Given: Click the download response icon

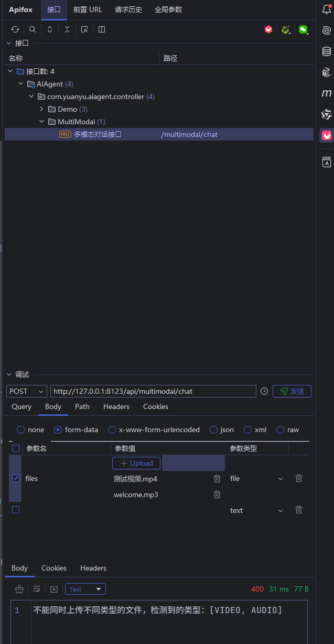Looking at the screenshot, I should 54,589.
